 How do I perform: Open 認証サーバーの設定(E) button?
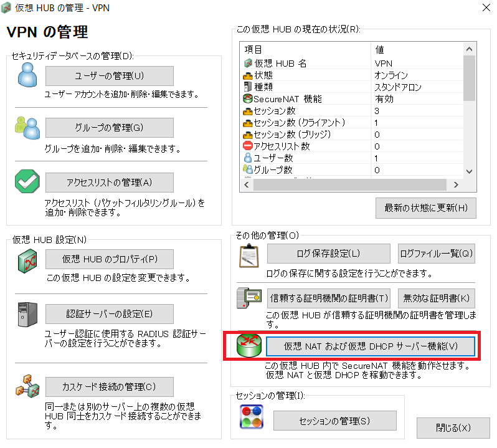click(x=110, y=314)
